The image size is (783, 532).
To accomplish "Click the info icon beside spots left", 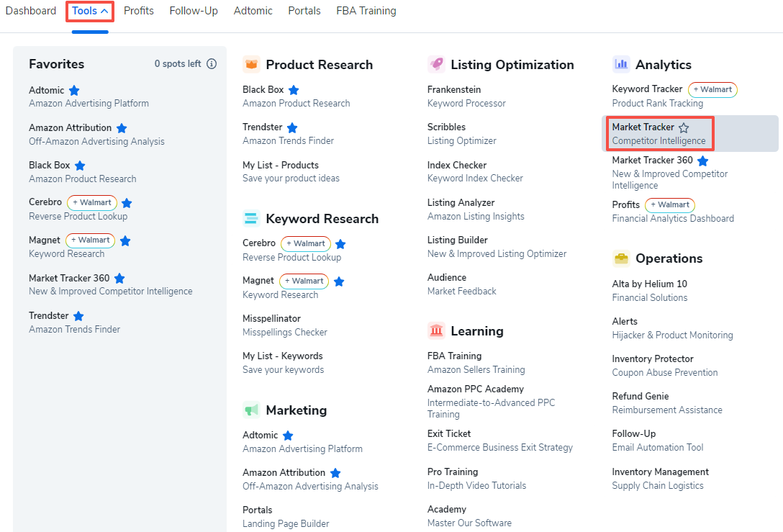I will pyautogui.click(x=212, y=64).
